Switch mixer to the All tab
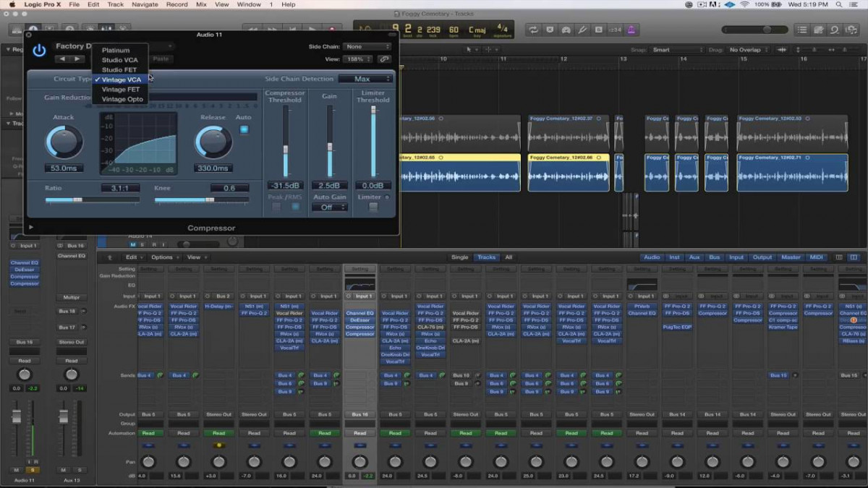Viewport: 868px width, 488px height. 509,257
